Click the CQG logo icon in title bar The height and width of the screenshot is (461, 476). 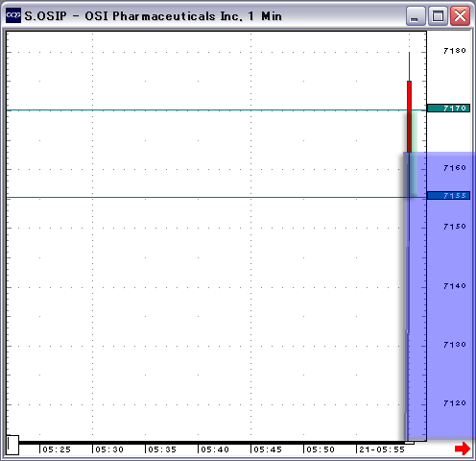point(13,15)
